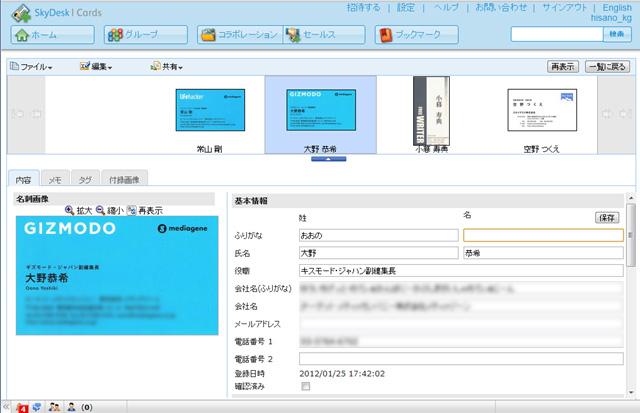
Task: Click the 検索 search button
Action: tap(617, 34)
